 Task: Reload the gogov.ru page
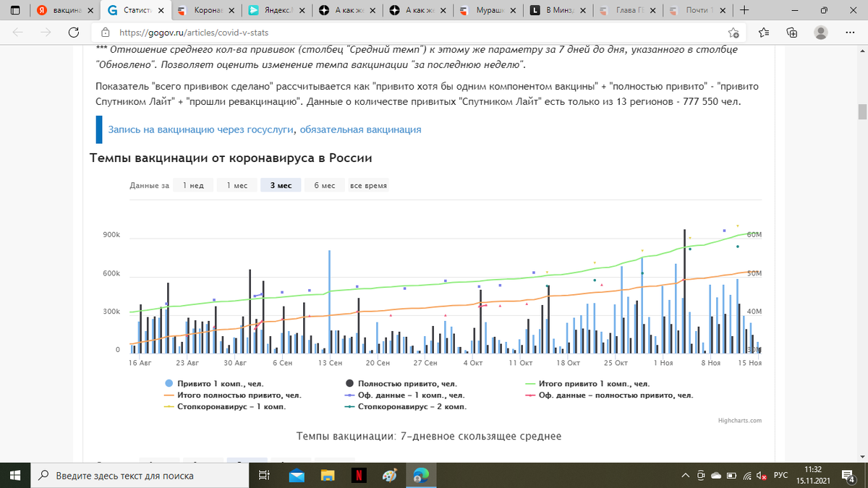point(72,33)
